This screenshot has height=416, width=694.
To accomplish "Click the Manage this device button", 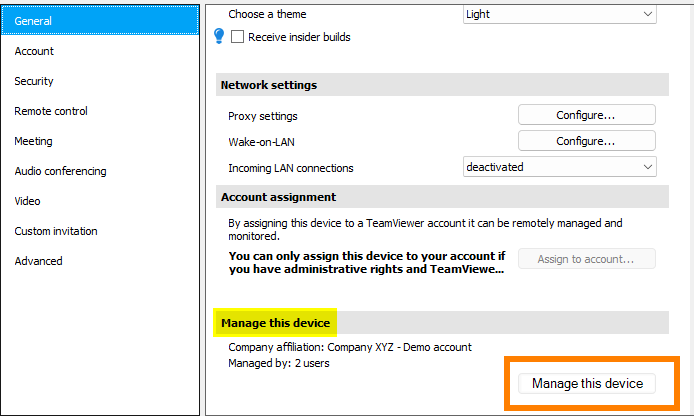I will pos(587,383).
